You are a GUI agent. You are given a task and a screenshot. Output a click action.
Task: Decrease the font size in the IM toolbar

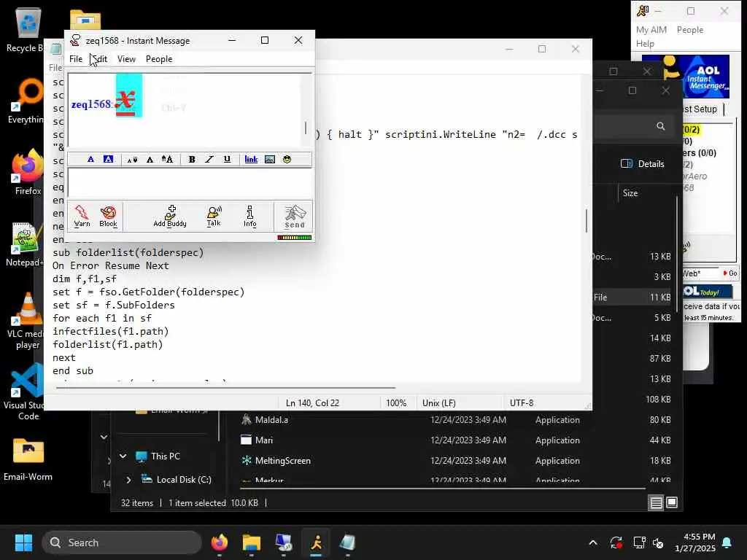click(132, 160)
